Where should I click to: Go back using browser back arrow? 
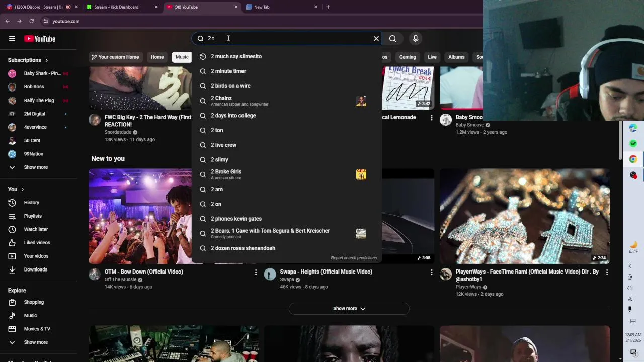click(8, 21)
